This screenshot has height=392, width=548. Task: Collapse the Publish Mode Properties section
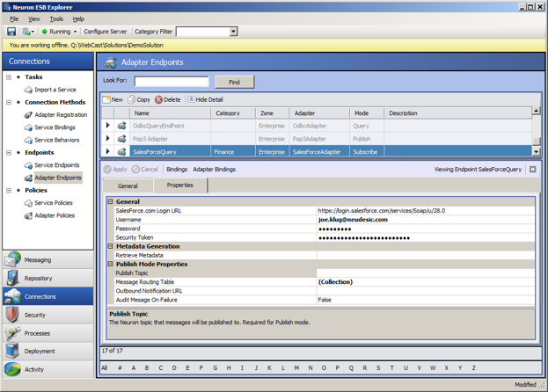111,264
